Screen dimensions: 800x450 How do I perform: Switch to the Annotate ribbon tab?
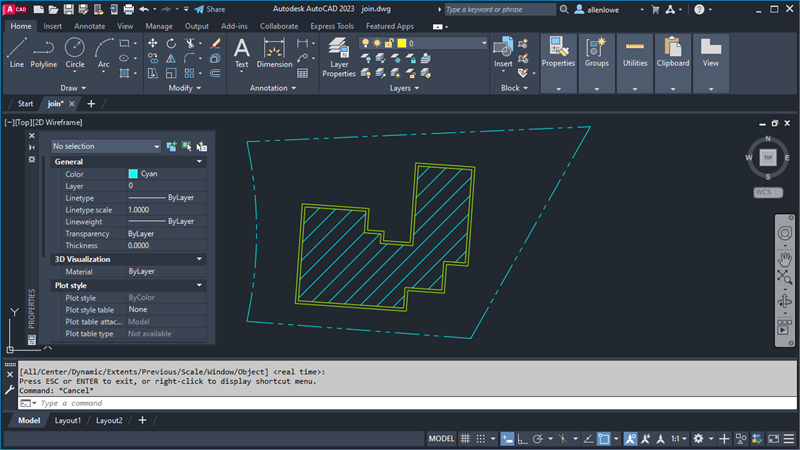89,26
